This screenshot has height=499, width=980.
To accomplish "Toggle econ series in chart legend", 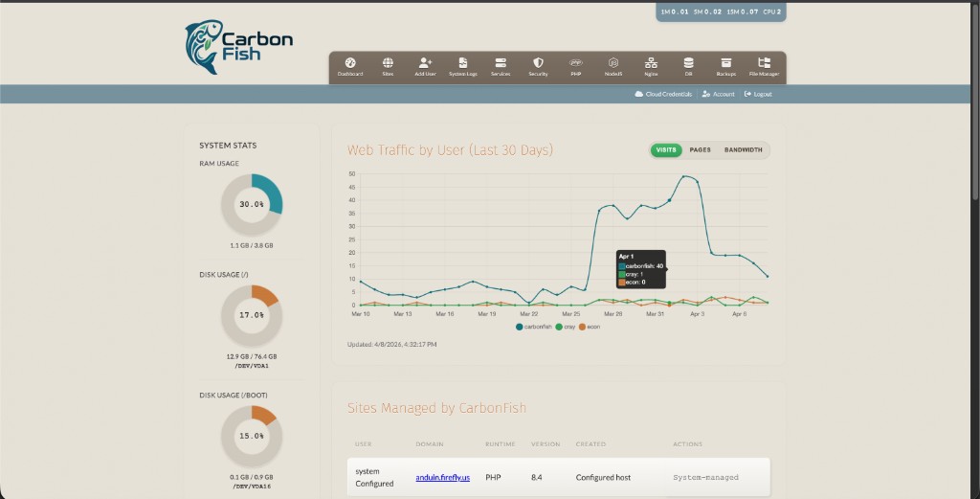I will click(x=590, y=327).
